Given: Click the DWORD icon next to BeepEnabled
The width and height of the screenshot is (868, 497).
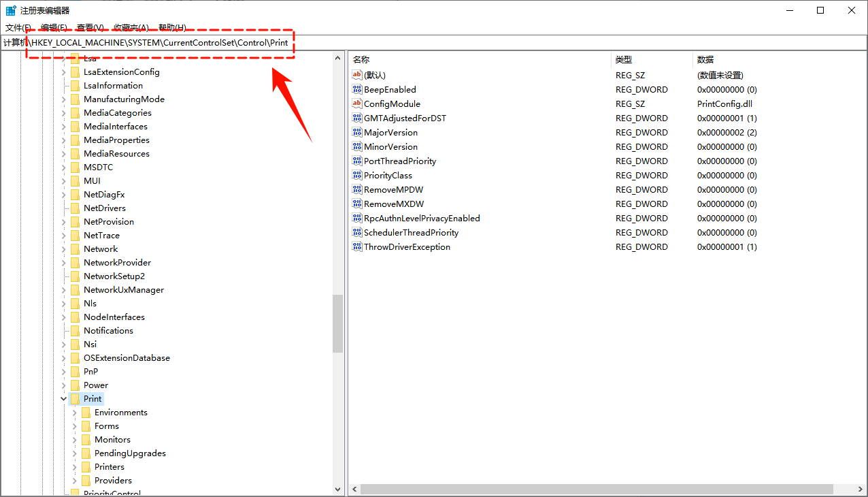Looking at the screenshot, I should (357, 89).
